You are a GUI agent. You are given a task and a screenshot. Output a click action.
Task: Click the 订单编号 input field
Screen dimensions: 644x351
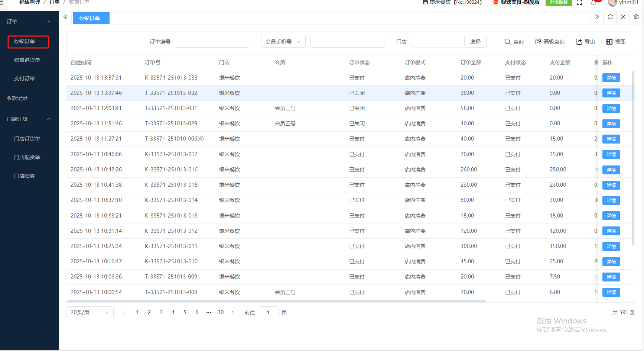pos(212,42)
